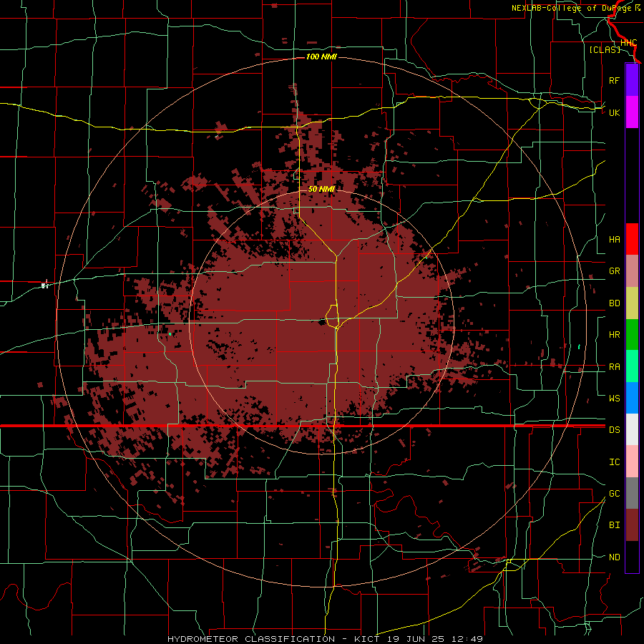Click the GR legend label
The height and width of the screenshot is (644, 644).
614,271
